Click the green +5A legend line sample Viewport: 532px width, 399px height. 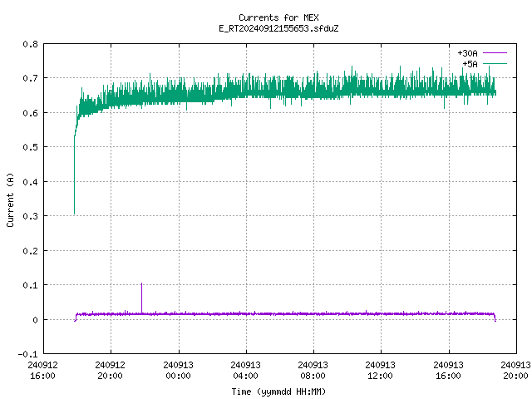point(495,63)
